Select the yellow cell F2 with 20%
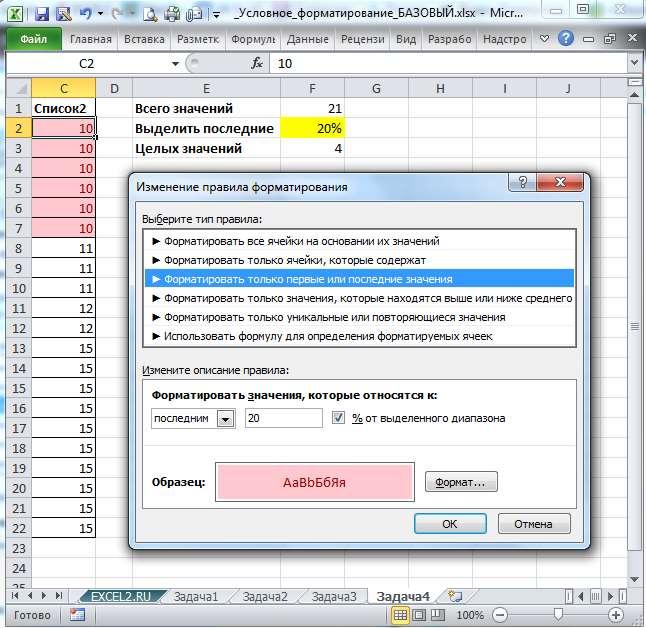This screenshot has height=628, width=646. pyautogui.click(x=312, y=128)
